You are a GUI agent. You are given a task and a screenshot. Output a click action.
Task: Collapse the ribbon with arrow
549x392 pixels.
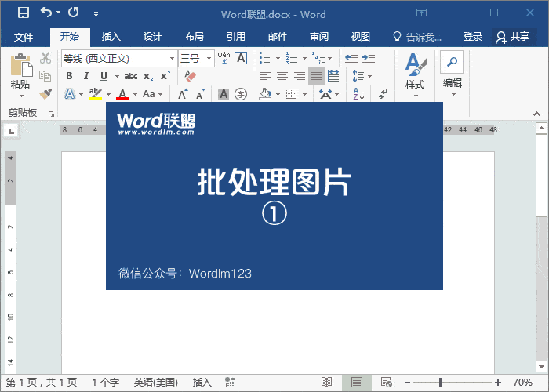click(x=536, y=114)
